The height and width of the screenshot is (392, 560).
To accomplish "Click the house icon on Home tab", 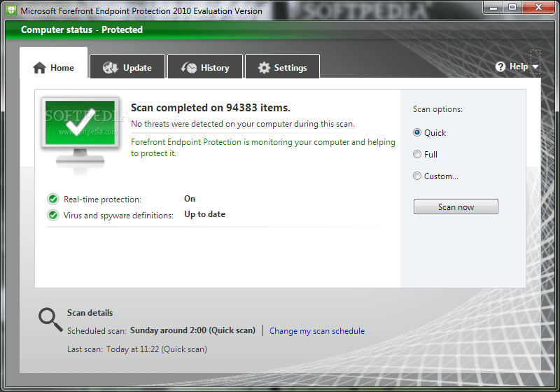I will coord(39,67).
